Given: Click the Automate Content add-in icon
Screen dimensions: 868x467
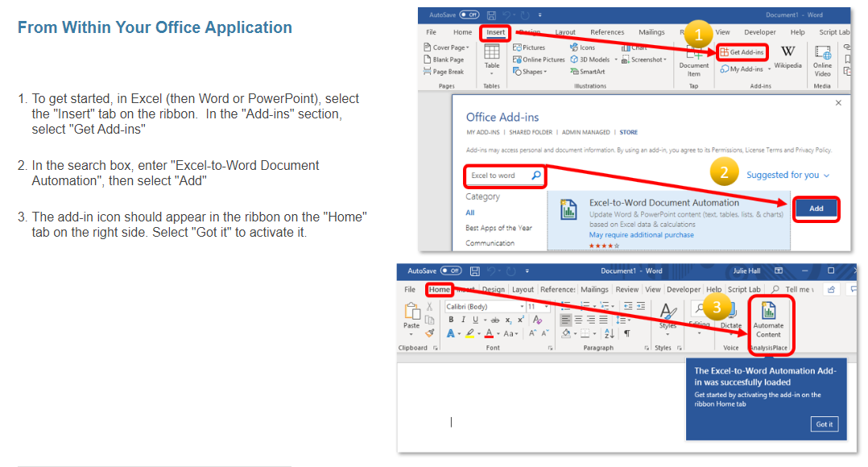Looking at the screenshot, I should pyautogui.click(x=768, y=320).
